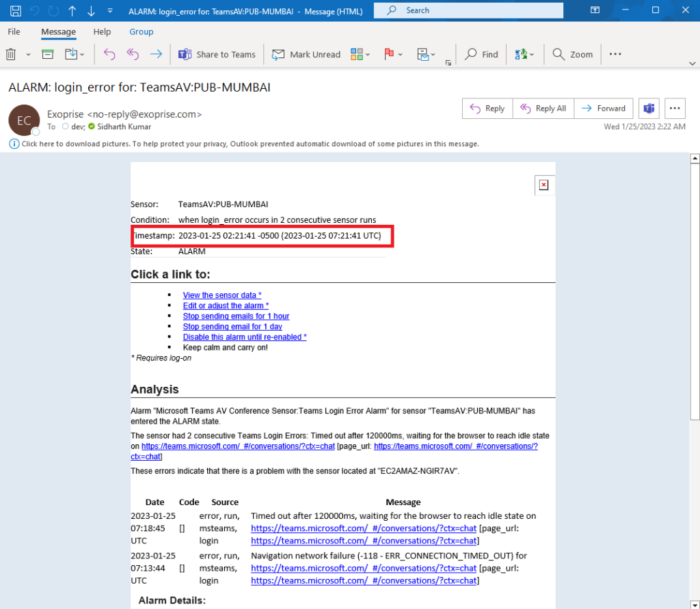Click Reply All in message header

(543, 109)
